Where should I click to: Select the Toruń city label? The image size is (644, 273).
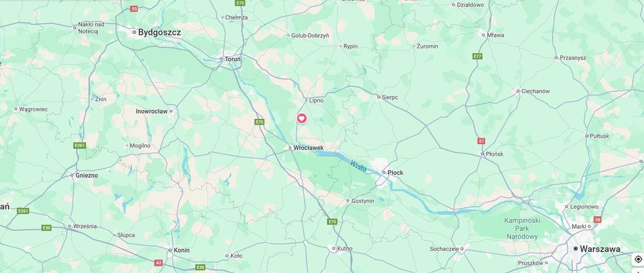click(x=233, y=59)
